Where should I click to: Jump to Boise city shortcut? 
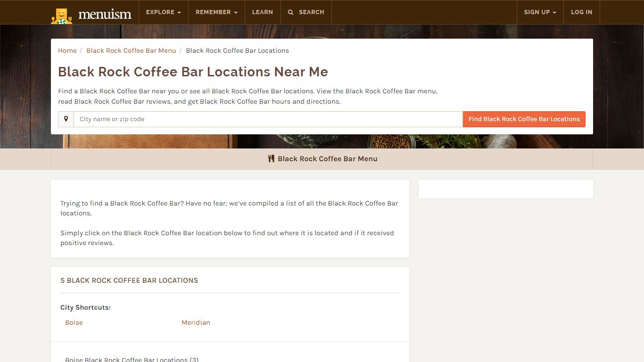[x=74, y=322]
